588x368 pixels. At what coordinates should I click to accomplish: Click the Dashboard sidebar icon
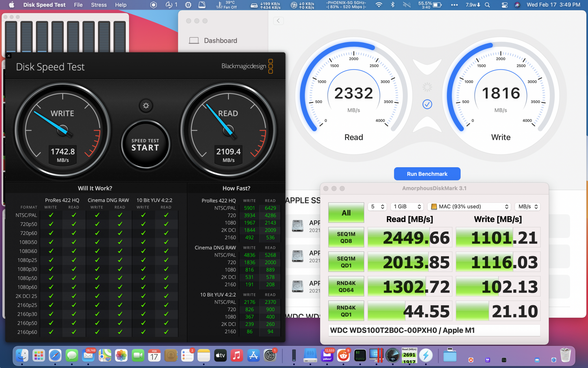coord(194,40)
